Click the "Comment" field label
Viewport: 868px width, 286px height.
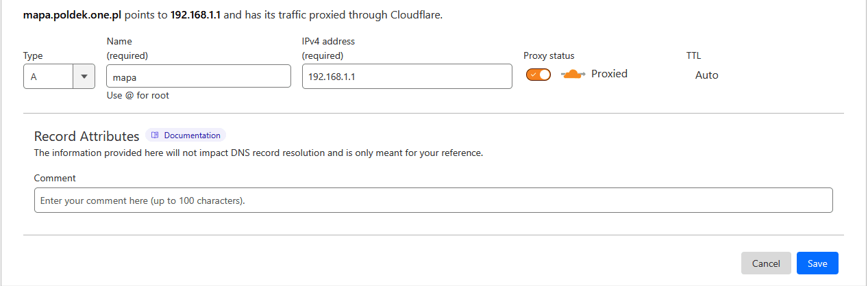55,178
